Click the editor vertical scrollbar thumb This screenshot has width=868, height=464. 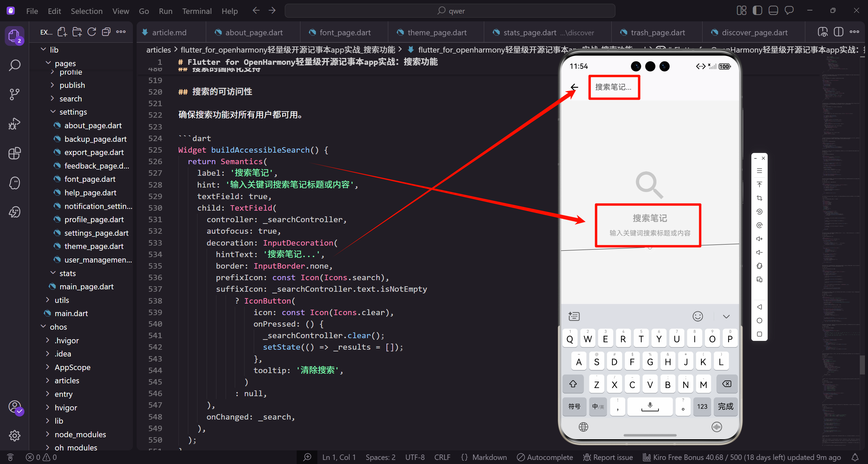click(863, 365)
